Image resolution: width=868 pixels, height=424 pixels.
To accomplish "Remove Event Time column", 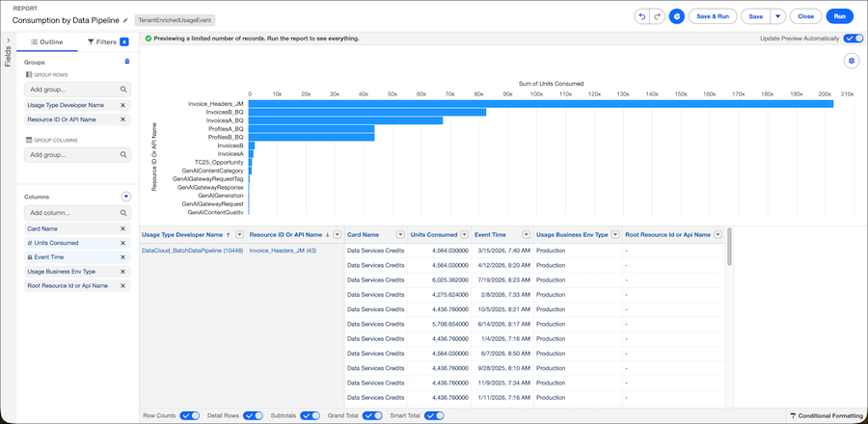I will (x=122, y=257).
